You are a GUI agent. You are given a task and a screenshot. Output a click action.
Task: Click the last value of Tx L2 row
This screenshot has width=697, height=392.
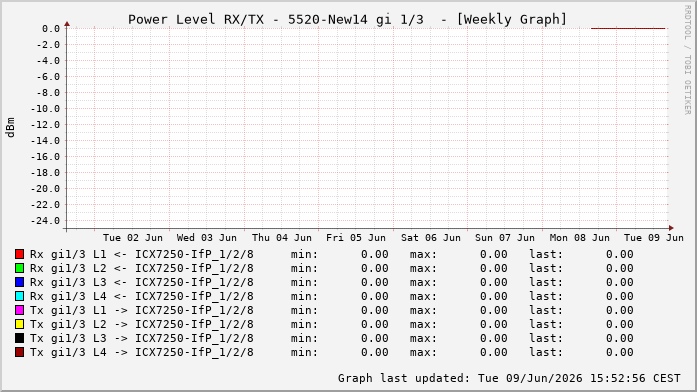coord(620,324)
